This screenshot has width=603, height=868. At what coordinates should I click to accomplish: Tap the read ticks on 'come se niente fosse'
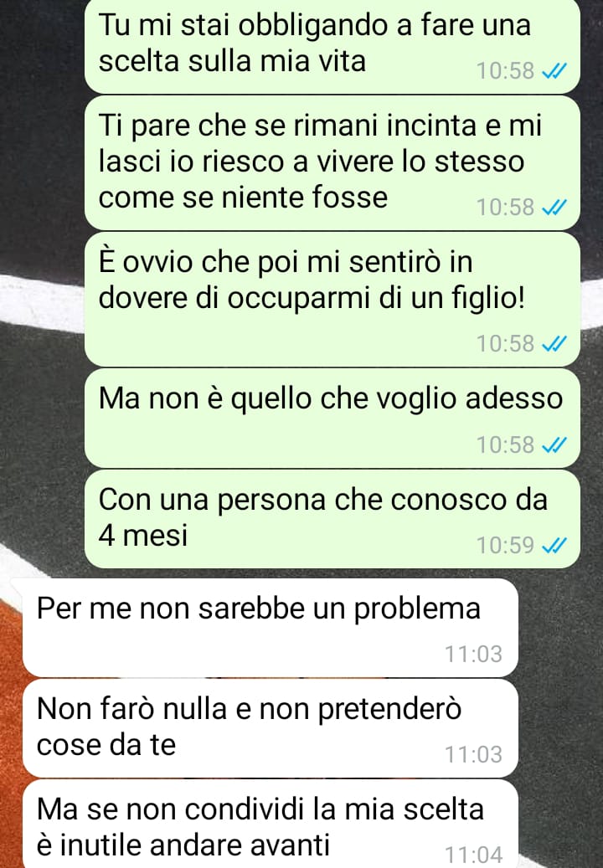pyautogui.click(x=554, y=208)
